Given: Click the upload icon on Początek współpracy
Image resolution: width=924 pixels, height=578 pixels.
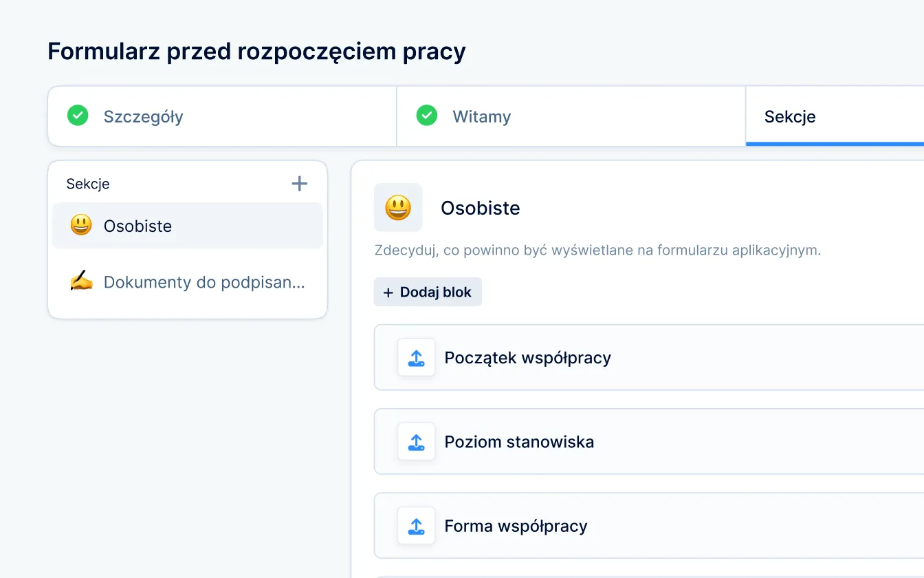Looking at the screenshot, I should [x=416, y=357].
